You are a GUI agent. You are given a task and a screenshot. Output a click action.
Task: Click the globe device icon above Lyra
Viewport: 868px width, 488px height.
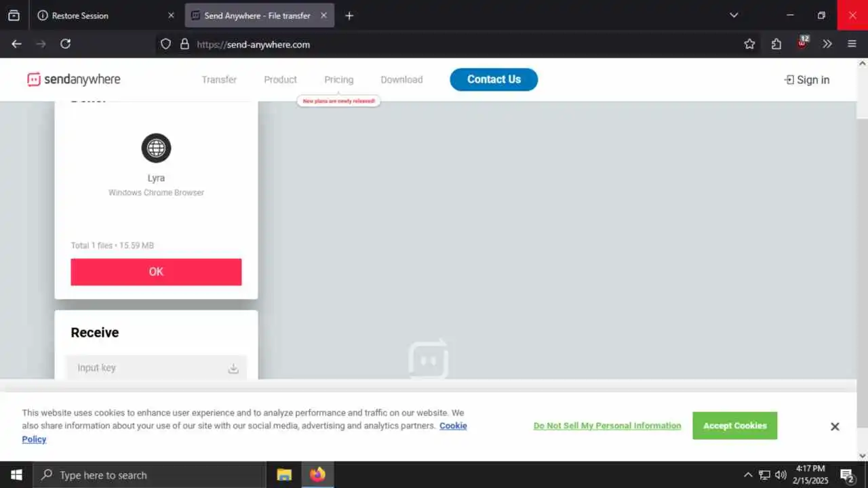[156, 148]
